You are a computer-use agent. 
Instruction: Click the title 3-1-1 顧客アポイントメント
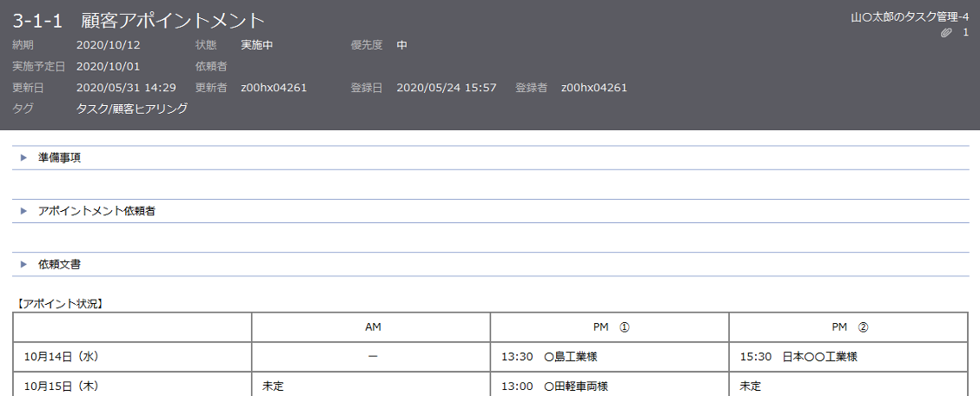click(138, 20)
